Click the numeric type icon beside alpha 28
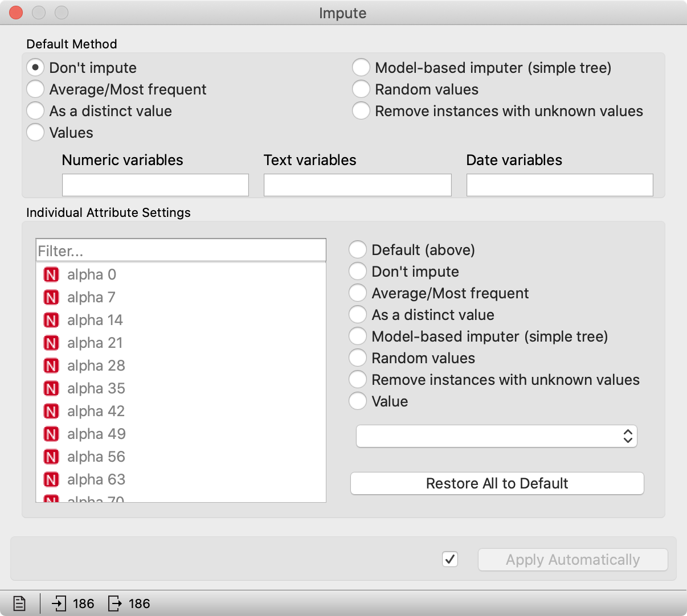 tap(51, 365)
